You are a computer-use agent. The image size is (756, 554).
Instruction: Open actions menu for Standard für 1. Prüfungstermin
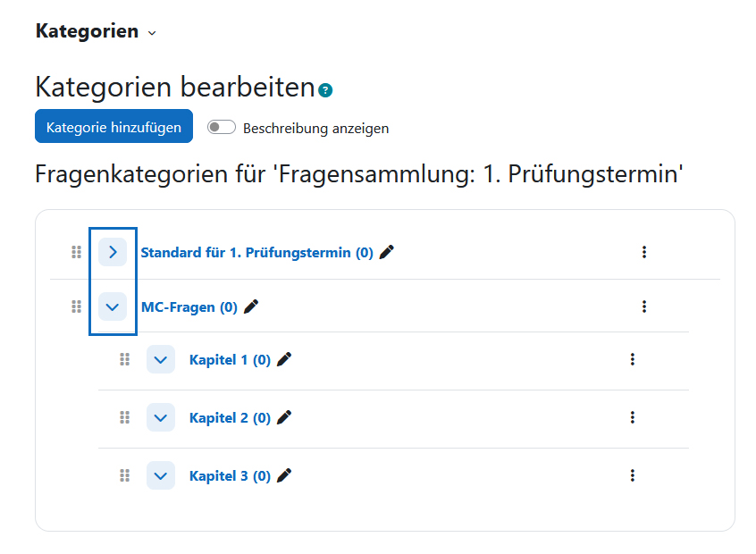pyautogui.click(x=644, y=252)
